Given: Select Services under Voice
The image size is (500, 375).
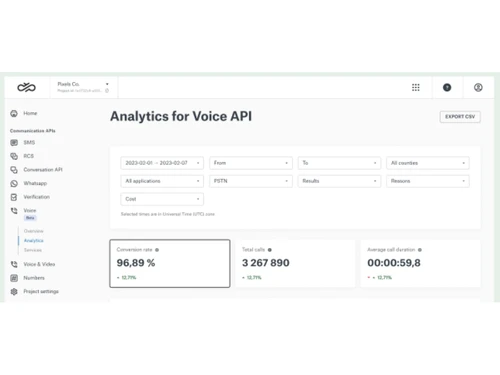Looking at the screenshot, I should coord(33,250).
